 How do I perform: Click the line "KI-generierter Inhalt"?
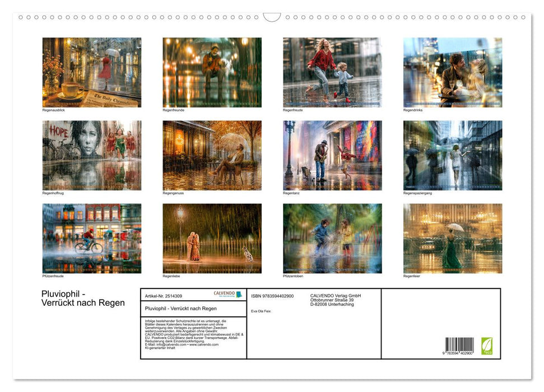click(160, 348)
